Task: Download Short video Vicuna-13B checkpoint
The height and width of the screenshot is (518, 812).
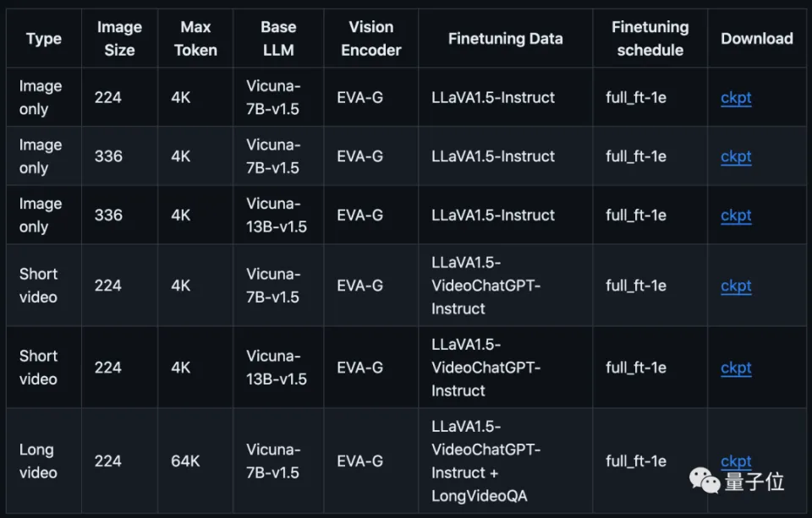Action: (x=736, y=368)
